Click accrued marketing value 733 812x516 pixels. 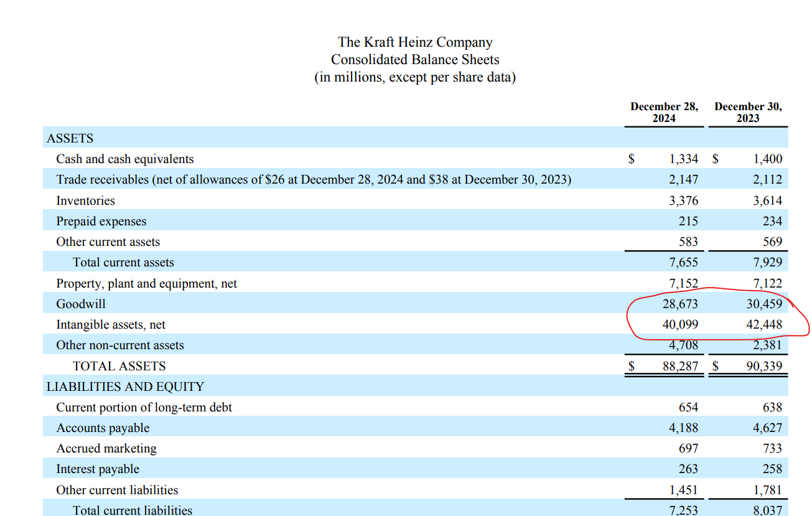click(x=772, y=448)
